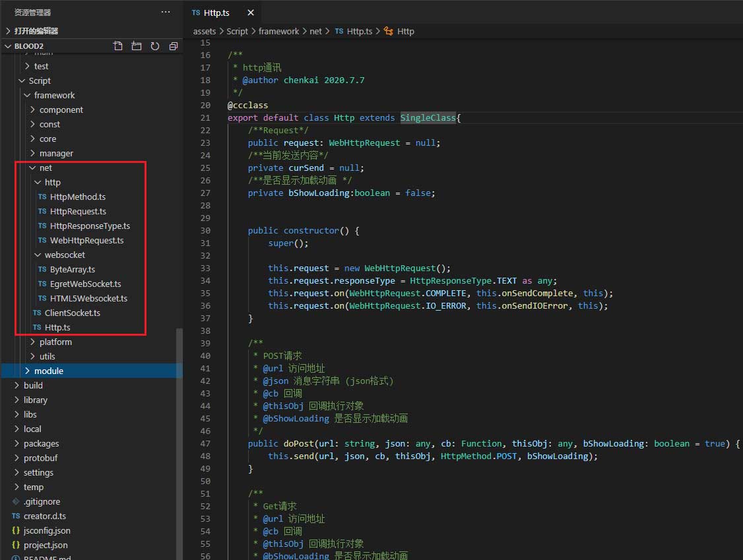The width and height of the screenshot is (743, 560).
Task: Expand the const folder
Action: click(32, 124)
